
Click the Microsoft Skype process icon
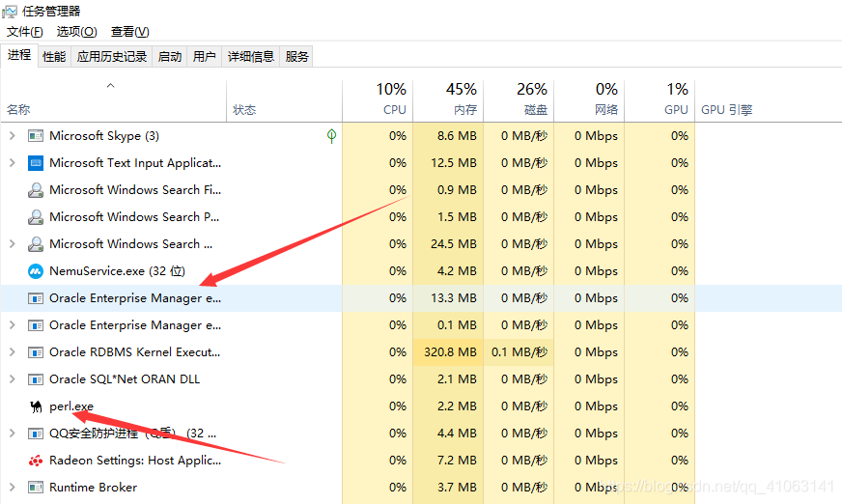[36, 136]
